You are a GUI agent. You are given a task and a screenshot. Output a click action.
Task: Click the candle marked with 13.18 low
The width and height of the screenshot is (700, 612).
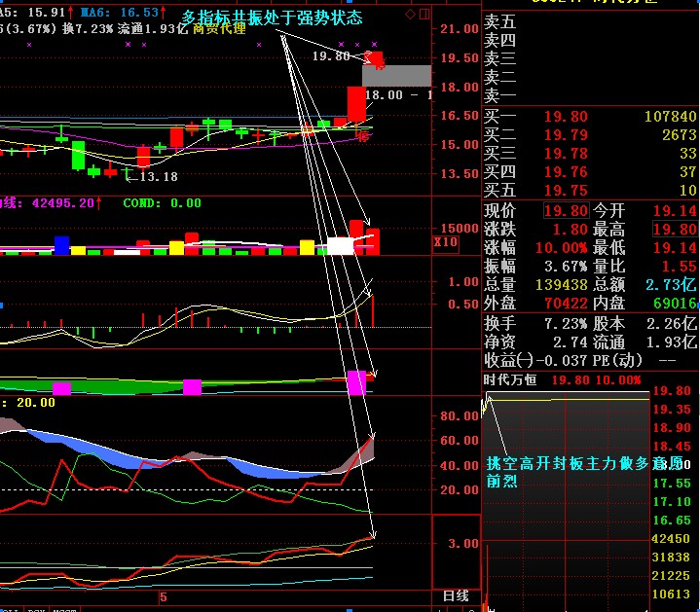point(127,172)
